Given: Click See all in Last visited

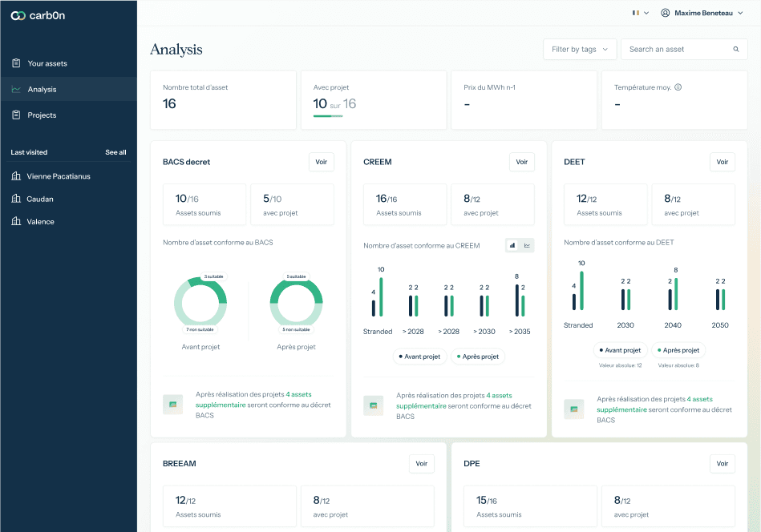Looking at the screenshot, I should (x=115, y=152).
